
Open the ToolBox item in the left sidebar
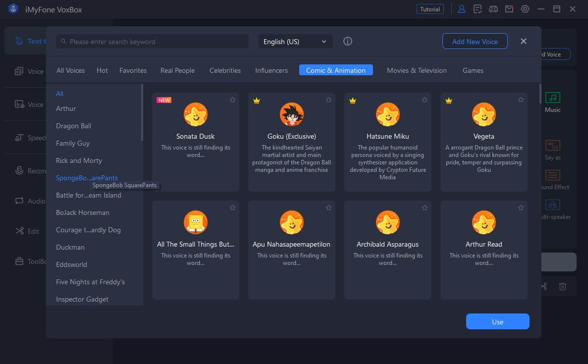coord(31,261)
